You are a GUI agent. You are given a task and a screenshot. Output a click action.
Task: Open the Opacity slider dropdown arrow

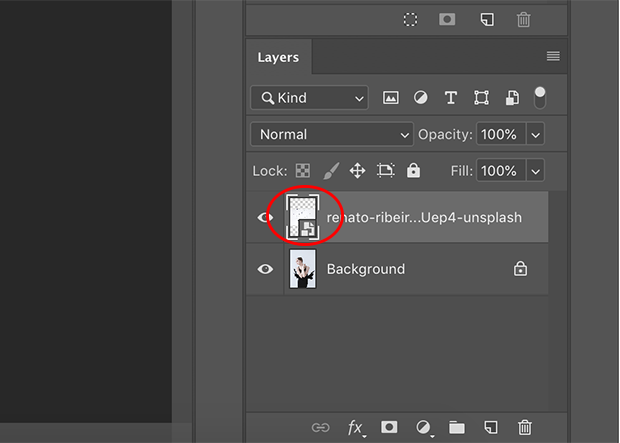click(x=535, y=135)
